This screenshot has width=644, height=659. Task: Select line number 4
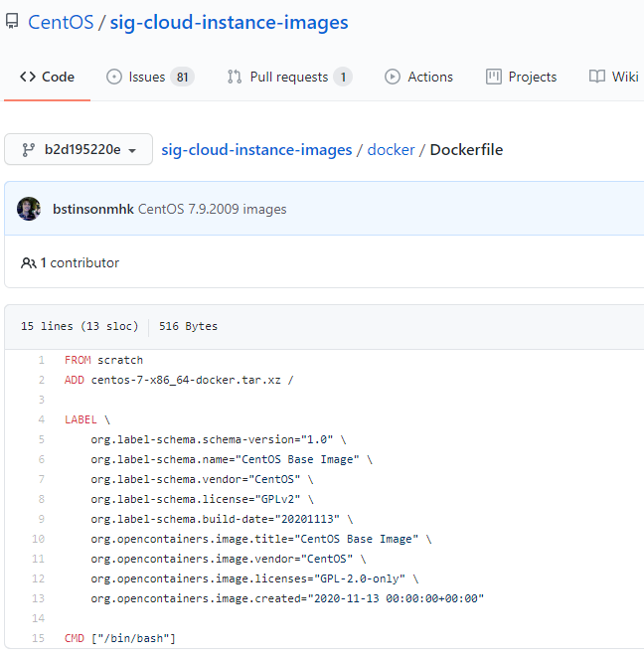tap(41, 419)
